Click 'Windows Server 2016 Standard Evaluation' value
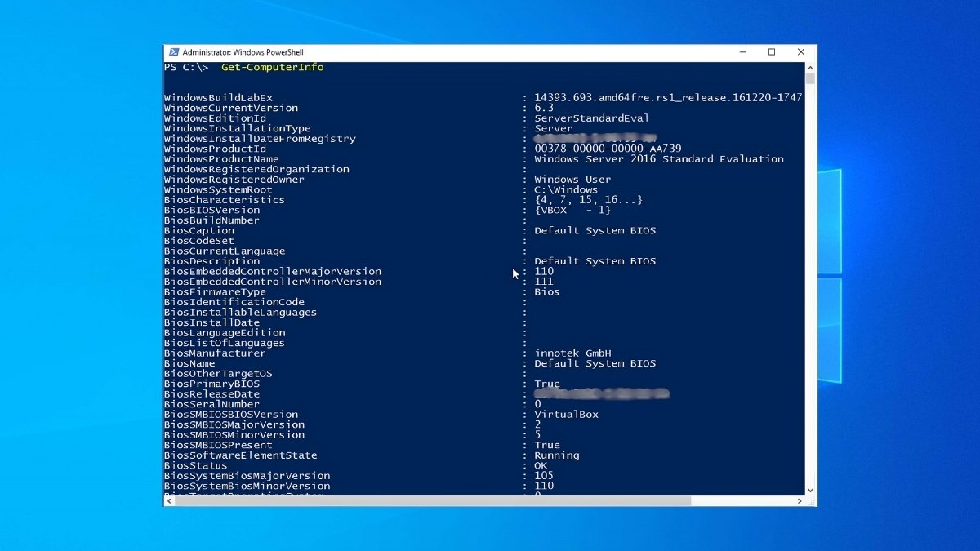980x551 pixels. tap(659, 159)
